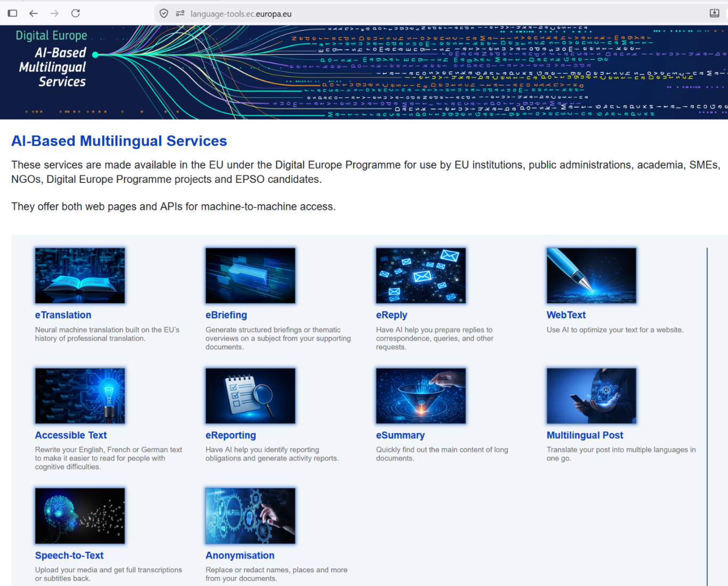Click the eTranslation description about neural machine translation
This screenshot has height=586, width=728.
[x=107, y=334]
